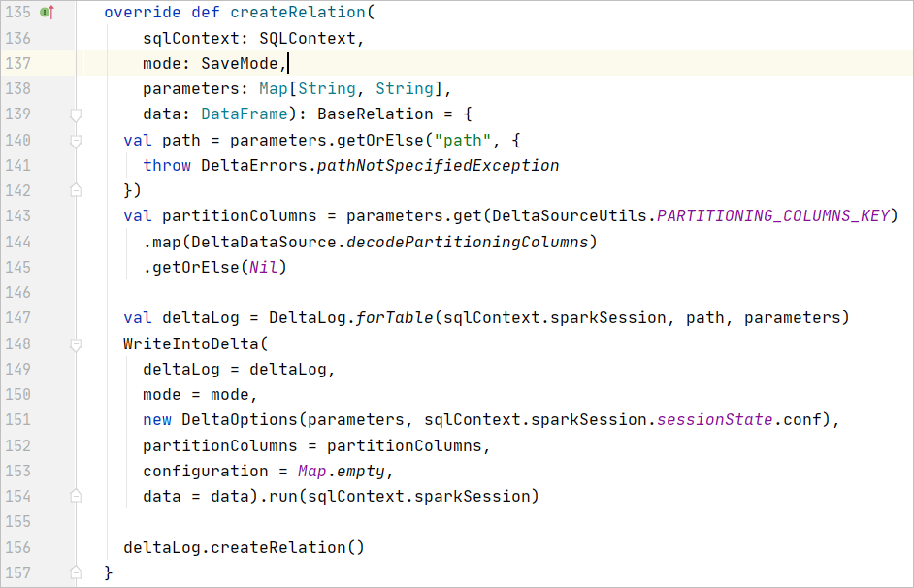
Task: Click pathNotSpecifiedException in the throw statement
Action: point(438,165)
